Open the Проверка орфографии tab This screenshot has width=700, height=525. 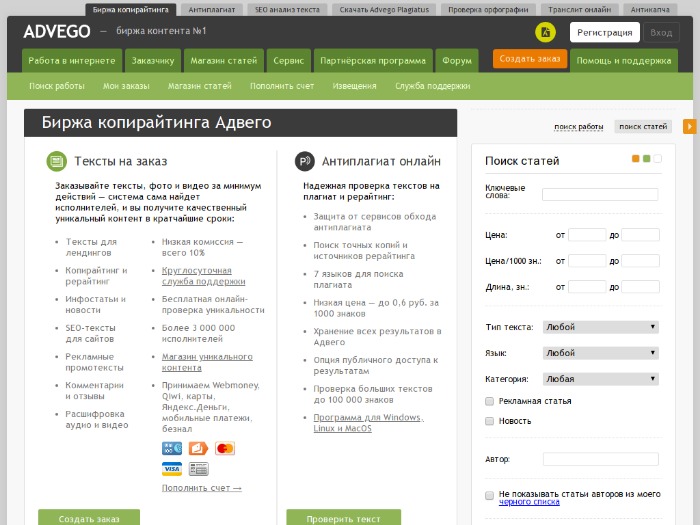point(488,9)
